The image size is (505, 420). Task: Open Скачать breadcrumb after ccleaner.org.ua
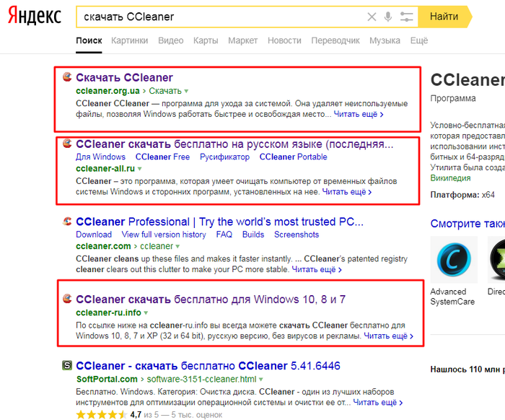point(165,91)
